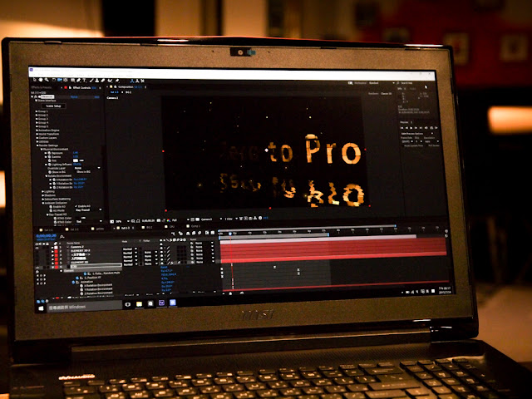
Task: Expand the Custom Layers section
Action: tap(37, 138)
